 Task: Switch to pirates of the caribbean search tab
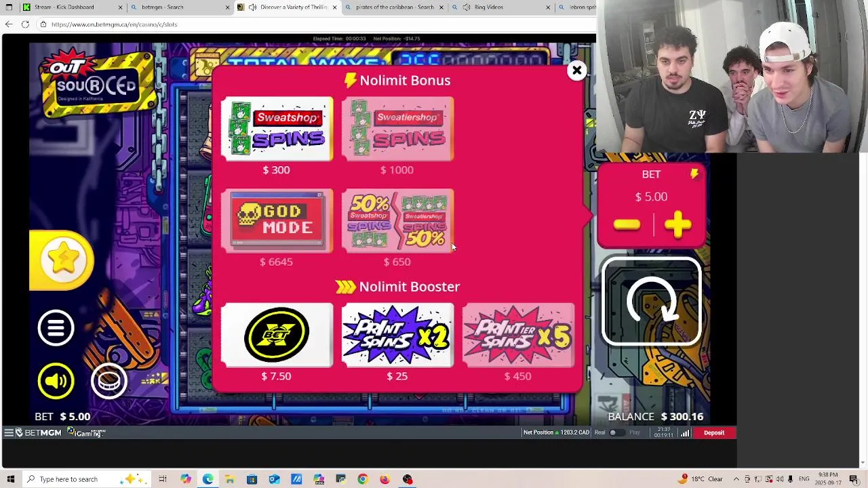(395, 7)
